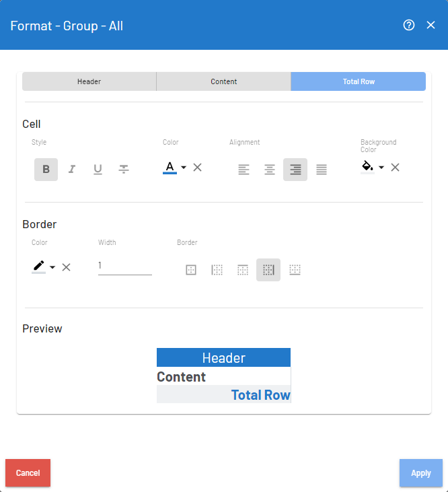Open the border color pen dropdown
448x492 pixels.
[x=52, y=267]
